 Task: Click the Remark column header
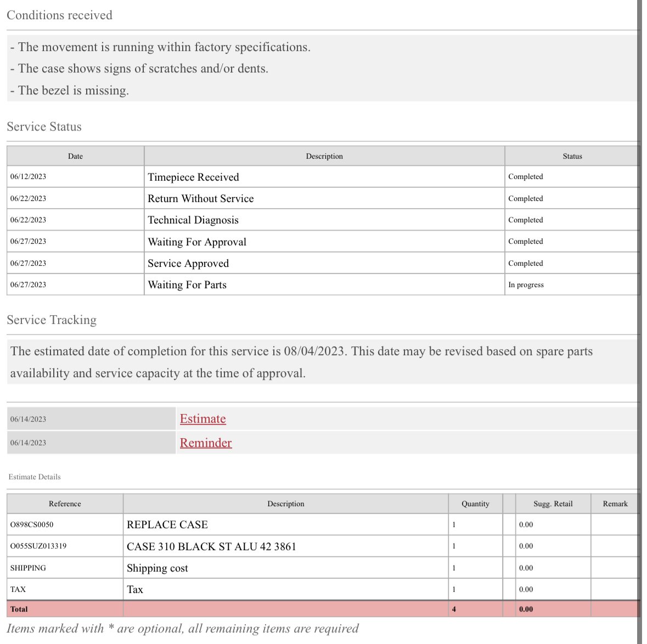615,504
